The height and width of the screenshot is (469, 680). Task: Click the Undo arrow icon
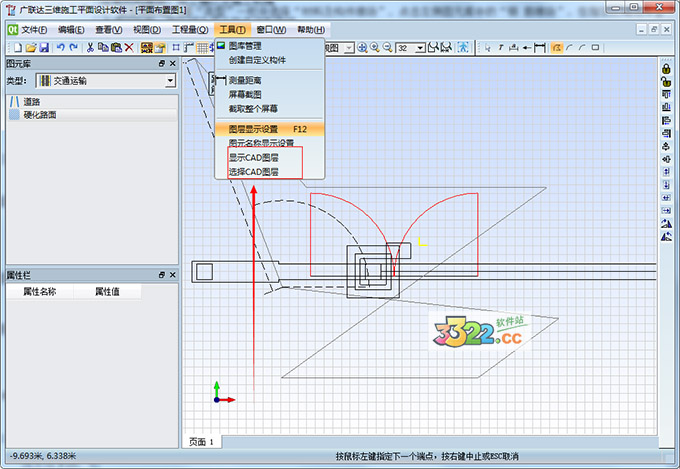tap(61, 47)
